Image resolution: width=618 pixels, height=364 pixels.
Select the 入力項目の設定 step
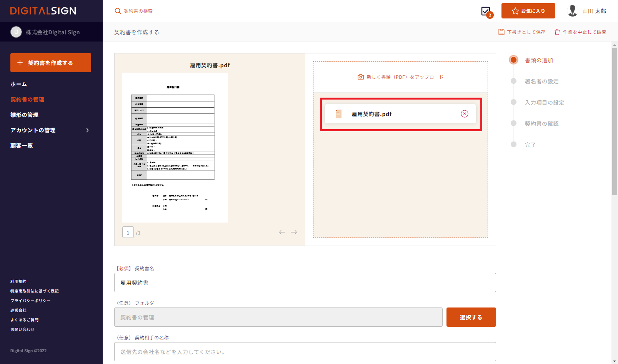tap(544, 103)
